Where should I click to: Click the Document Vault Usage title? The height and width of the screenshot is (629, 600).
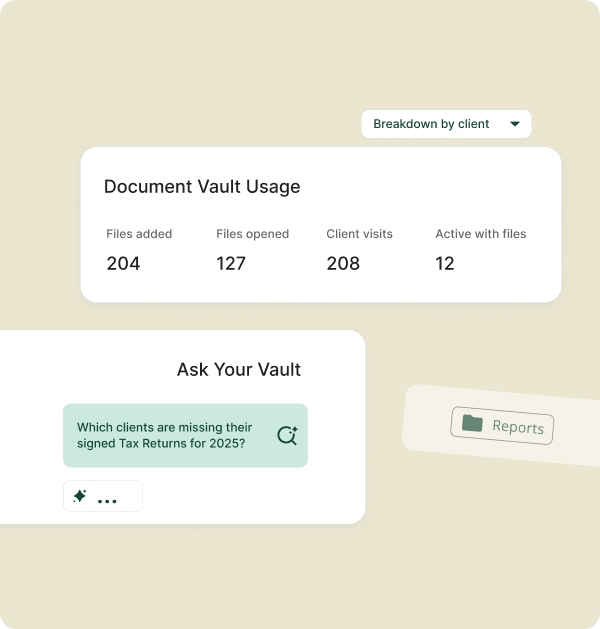[202, 186]
